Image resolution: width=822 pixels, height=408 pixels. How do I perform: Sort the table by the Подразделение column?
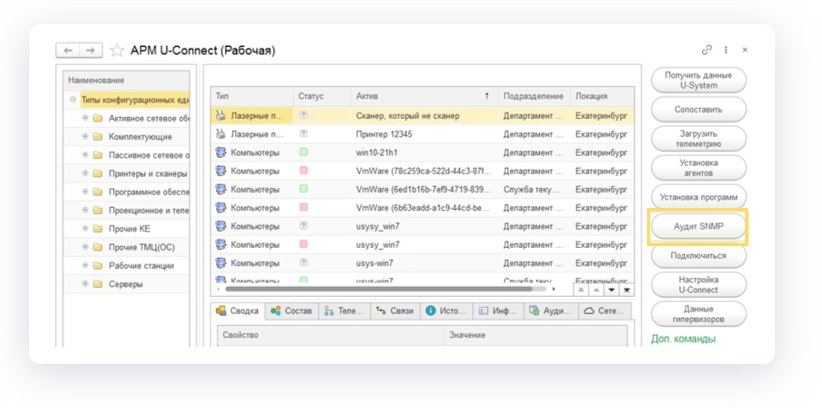(x=533, y=96)
